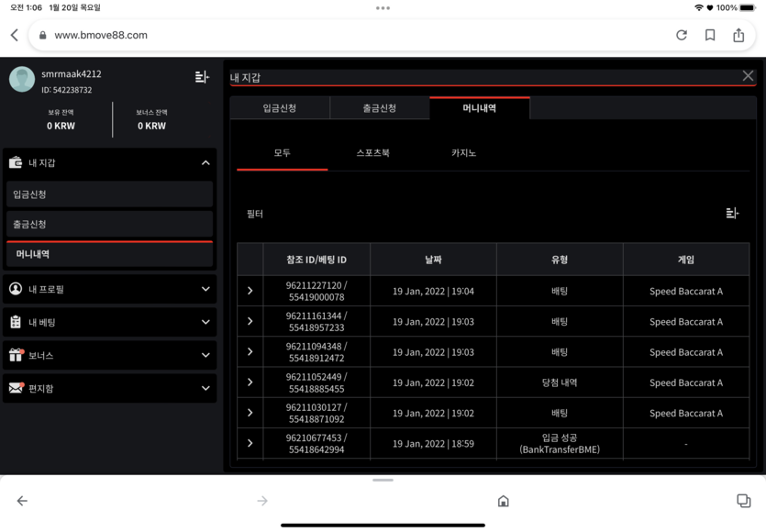Select the 입금 성공 (BankTransferBME) cell
Screen dimensions: 766x532
tap(560, 444)
